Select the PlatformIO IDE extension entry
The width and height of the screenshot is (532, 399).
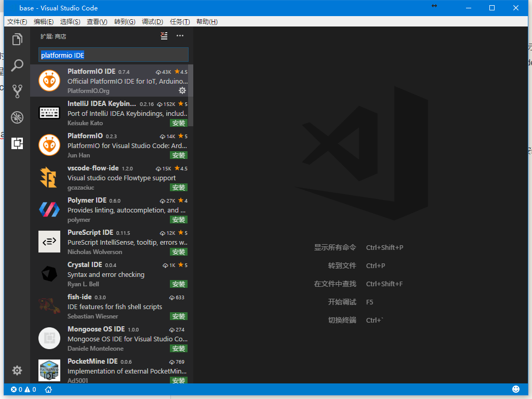point(113,81)
